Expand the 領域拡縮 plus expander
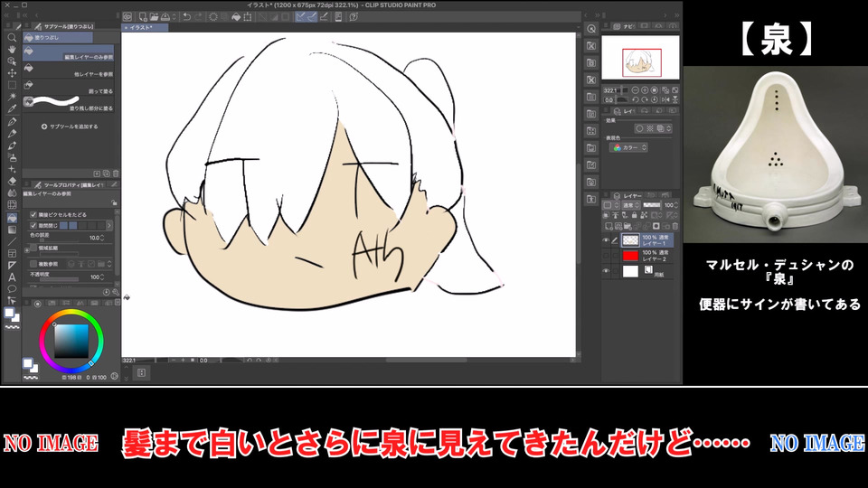868x488 pixels. click(x=26, y=250)
